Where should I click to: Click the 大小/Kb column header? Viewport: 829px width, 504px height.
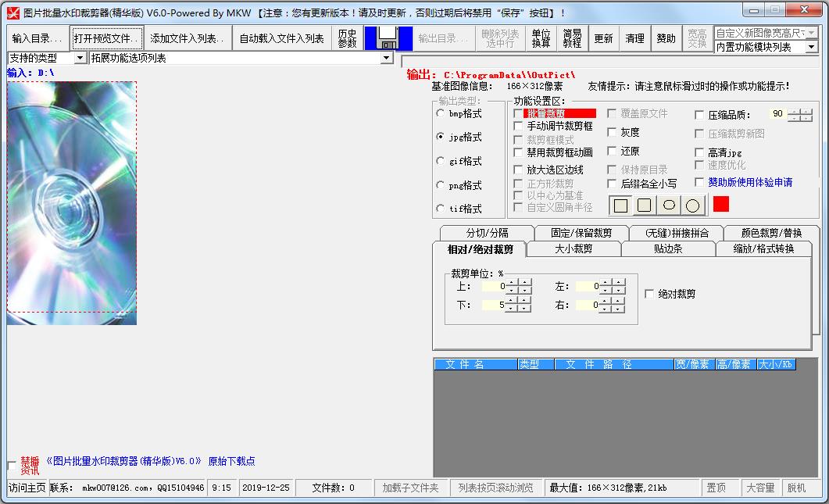click(x=776, y=364)
